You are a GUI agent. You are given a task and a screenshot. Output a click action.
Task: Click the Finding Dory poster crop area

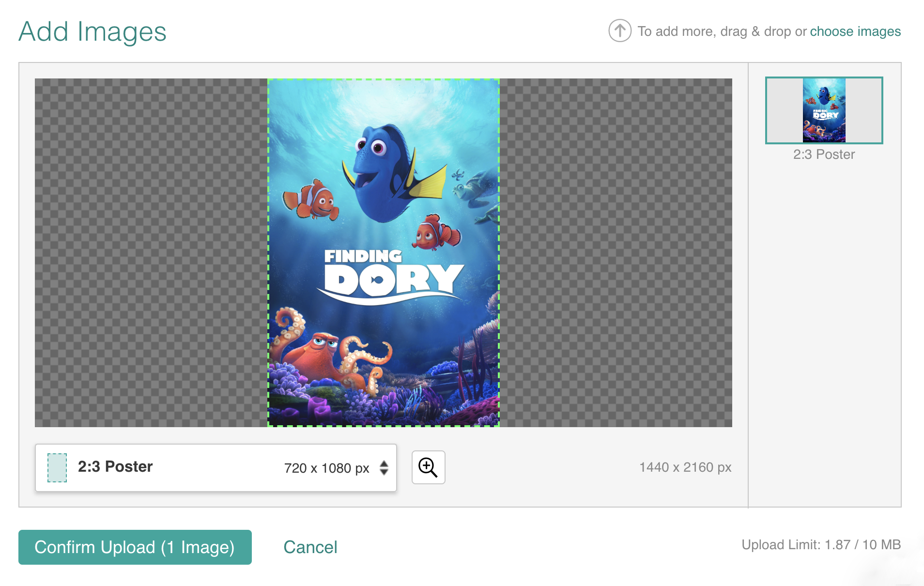click(384, 253)
